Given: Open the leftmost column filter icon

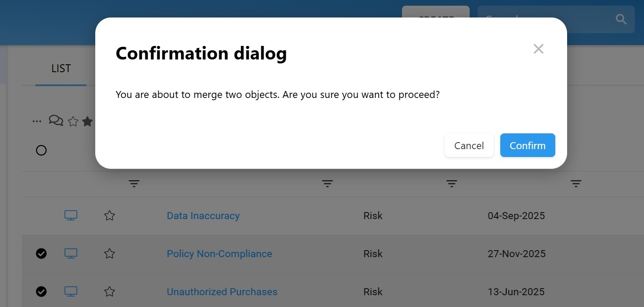Looking at the screenshot, I should coord(134,184).
